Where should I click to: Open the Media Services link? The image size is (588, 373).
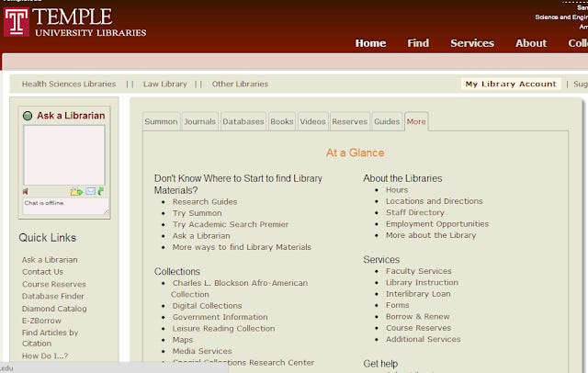tap(202, 351)
